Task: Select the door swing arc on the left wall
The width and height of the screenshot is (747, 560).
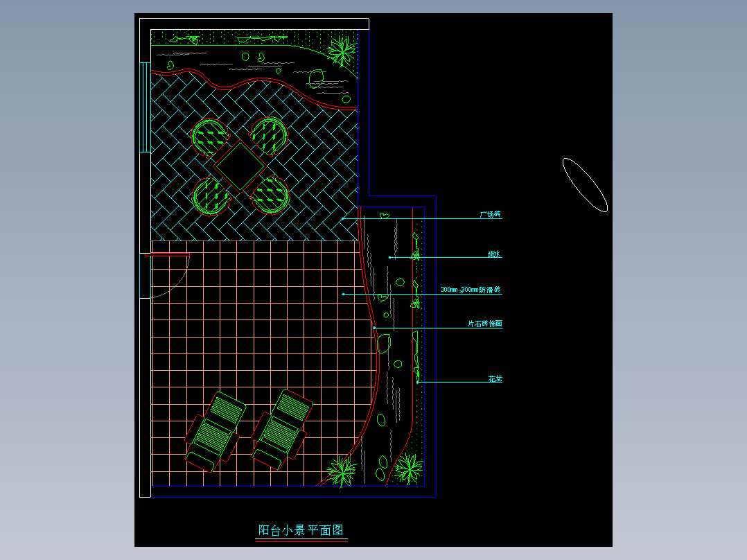Action: point(170,277)
